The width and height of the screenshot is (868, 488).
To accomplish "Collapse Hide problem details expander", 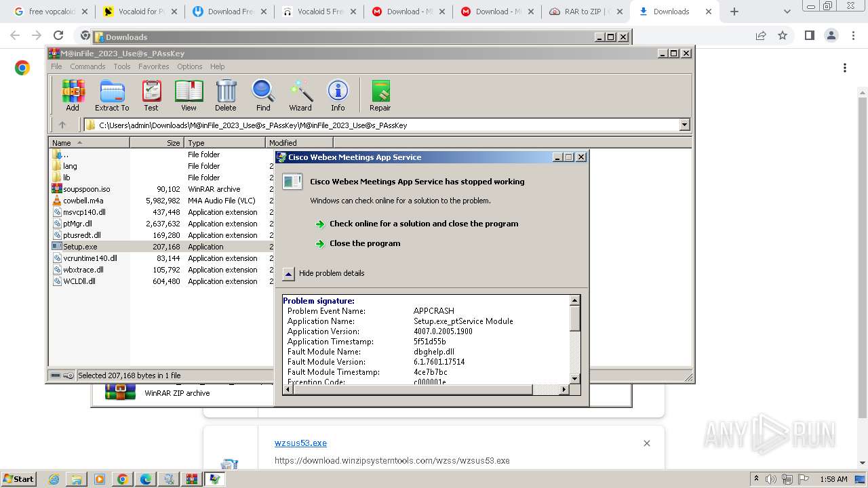I will tap(288, 273).
